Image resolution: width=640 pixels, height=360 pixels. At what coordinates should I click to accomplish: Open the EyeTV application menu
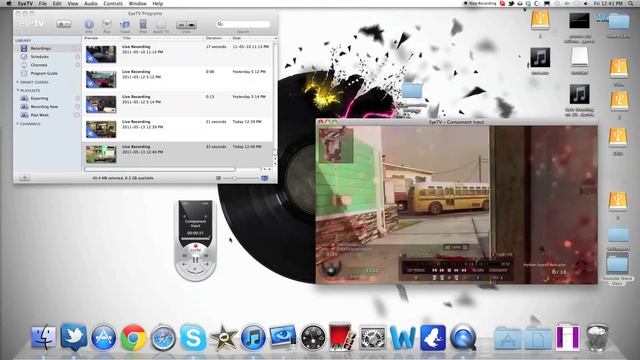click(25, 4)
